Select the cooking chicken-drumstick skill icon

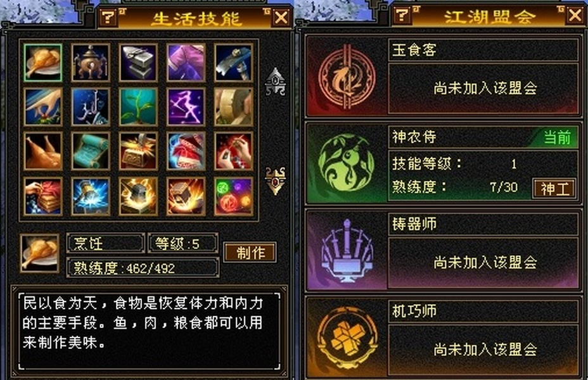42,63
